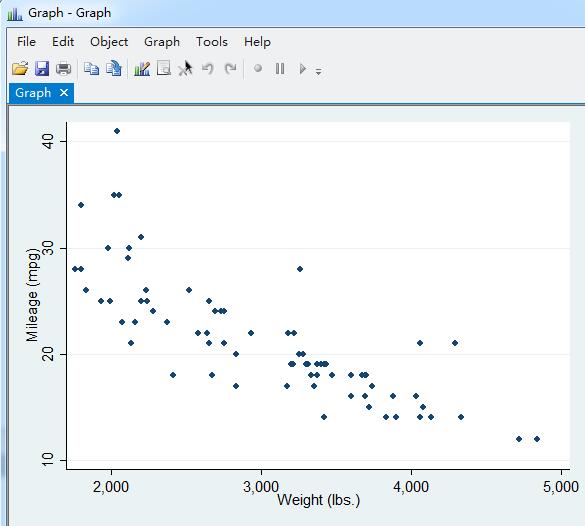Click the Pause recording button
The width and height of the screenshot is (585, 526).
click(280, 69)
